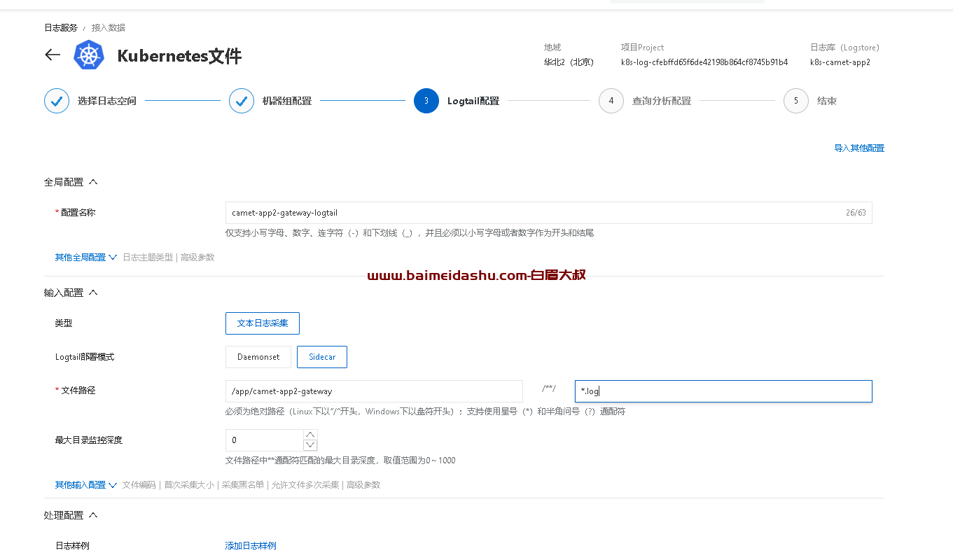
Task: Click step 3 Logtail配置 circle
Action: pyautogui.click(x=426, y=101)
